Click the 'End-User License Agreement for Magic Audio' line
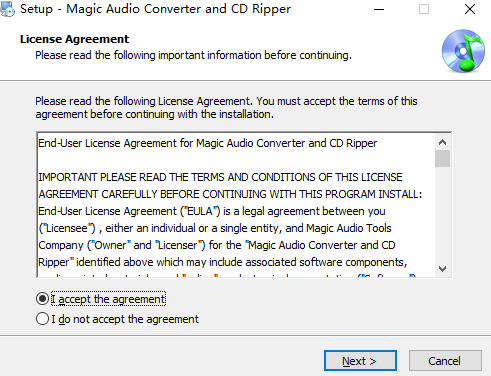Viewport: 491px width, 376px height. click(x=208, y=143)
